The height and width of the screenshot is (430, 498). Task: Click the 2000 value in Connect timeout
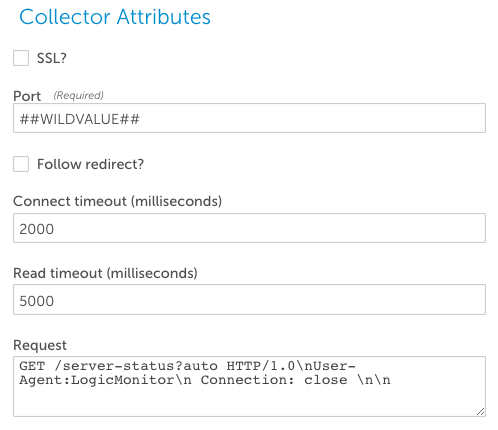[36, 229]
